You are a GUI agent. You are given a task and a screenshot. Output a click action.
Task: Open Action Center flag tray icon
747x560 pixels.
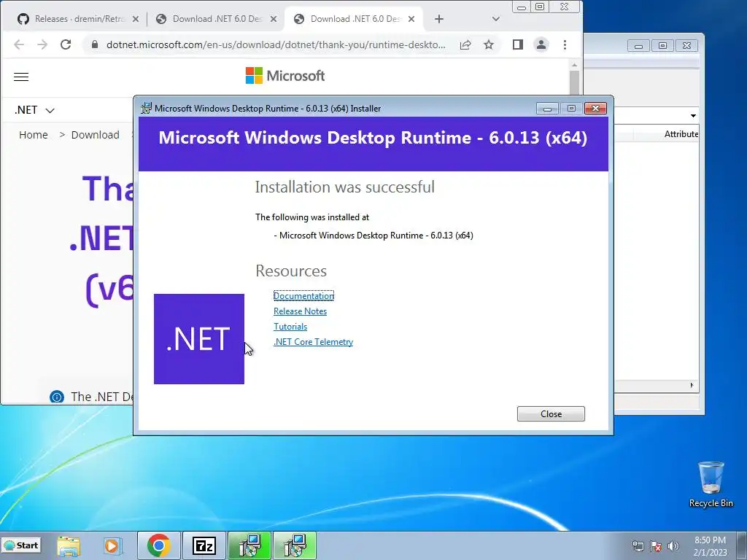(x=656, y=546)
